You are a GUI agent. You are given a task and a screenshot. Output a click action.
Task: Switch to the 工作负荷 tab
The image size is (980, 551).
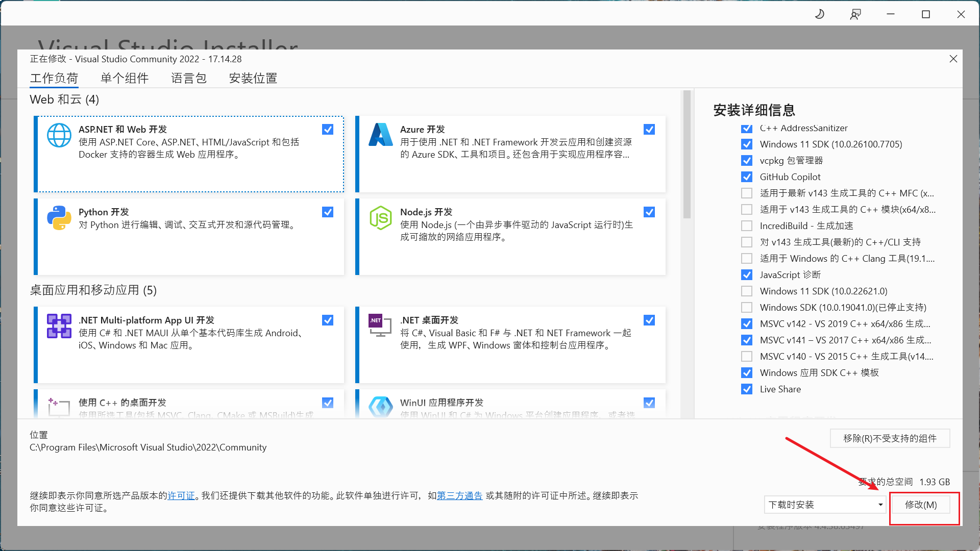(54, 78)
